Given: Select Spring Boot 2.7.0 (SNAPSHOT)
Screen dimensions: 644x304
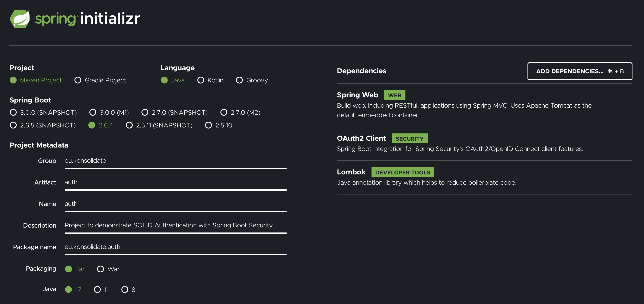Looking at the screenshot, I should tap(175, 112).
